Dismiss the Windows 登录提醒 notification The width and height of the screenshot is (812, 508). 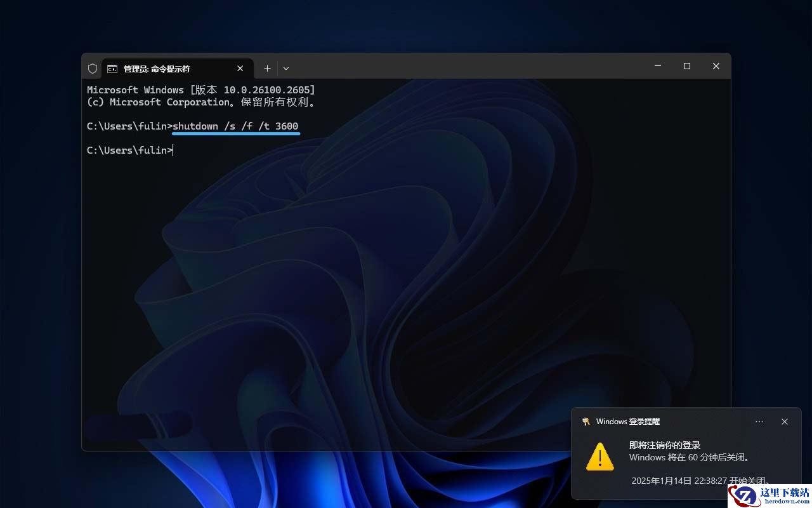[x=785, y=422]
